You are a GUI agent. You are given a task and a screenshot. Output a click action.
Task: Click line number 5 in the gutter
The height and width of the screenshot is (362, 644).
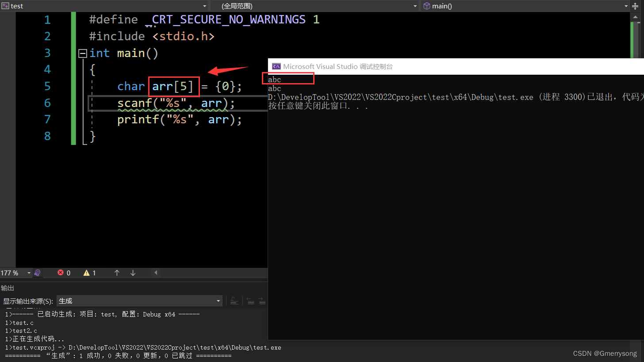pyautogui.click(x=47, y=86)
